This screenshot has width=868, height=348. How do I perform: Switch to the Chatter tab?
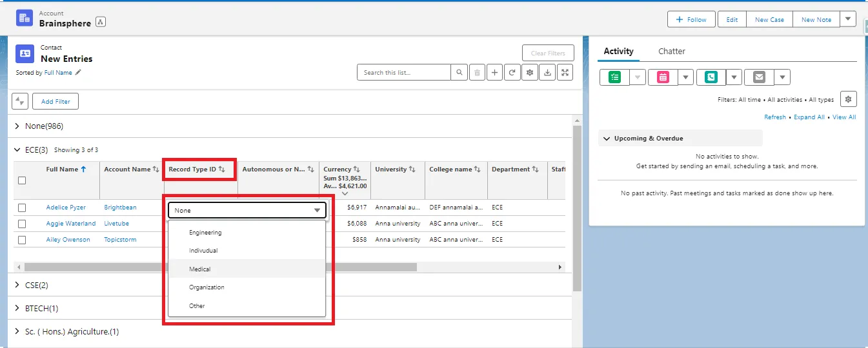pyautogui.click(x=672, y=52)
